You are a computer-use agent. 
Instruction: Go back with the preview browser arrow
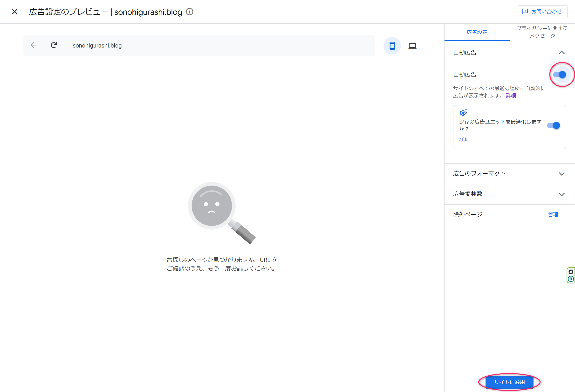coord(34,45)
